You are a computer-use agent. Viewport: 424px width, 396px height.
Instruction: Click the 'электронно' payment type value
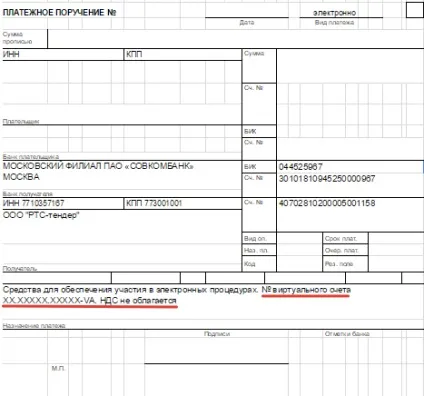point(334,13)
